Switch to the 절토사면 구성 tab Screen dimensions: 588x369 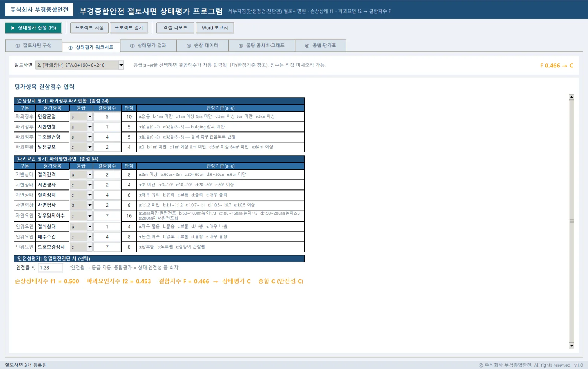pyautogui.click(x=34, y=46)
